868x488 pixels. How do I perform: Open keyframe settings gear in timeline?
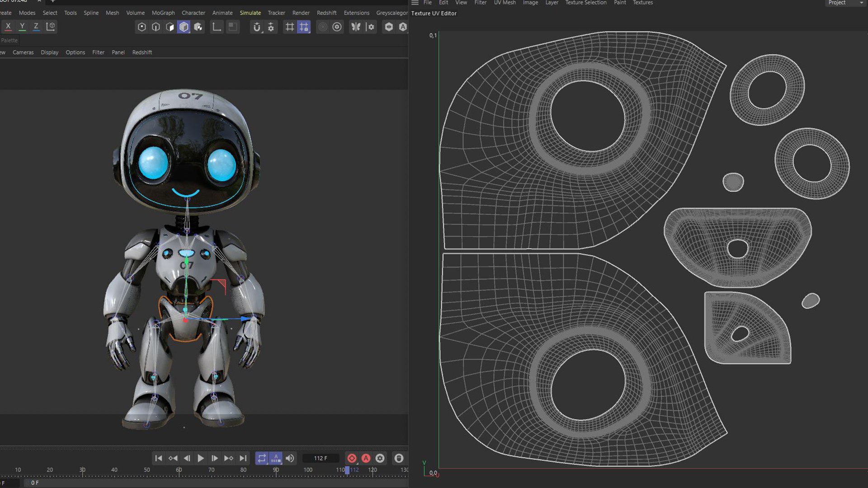tap(380, 458)
